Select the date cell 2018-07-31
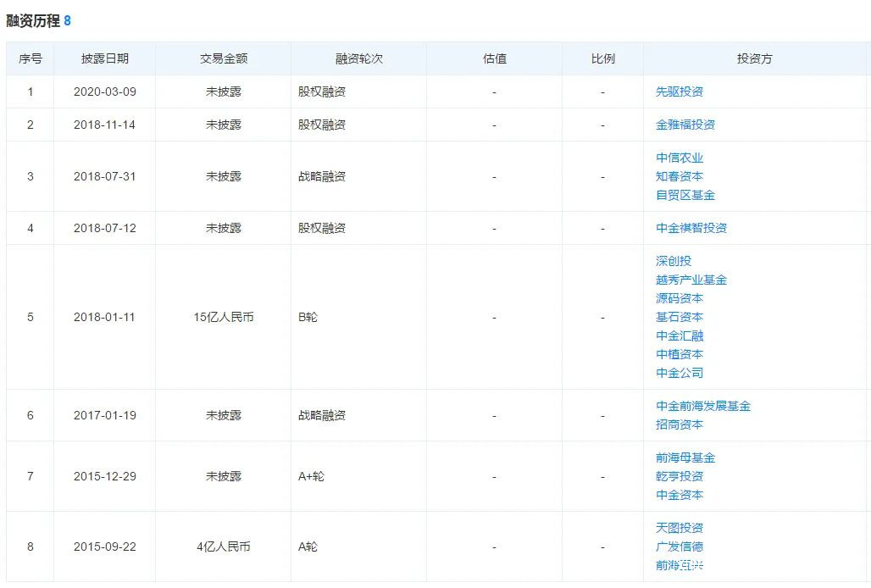 point(105,176)
